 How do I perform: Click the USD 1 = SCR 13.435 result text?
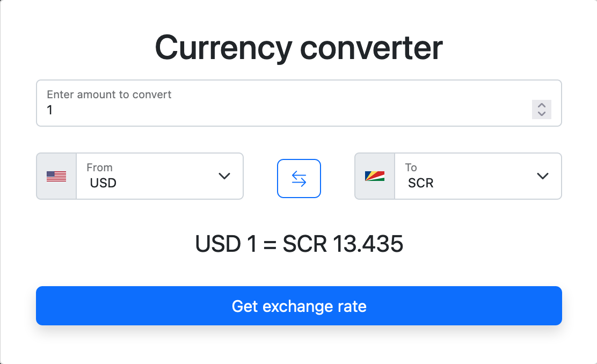pos(299,244)
